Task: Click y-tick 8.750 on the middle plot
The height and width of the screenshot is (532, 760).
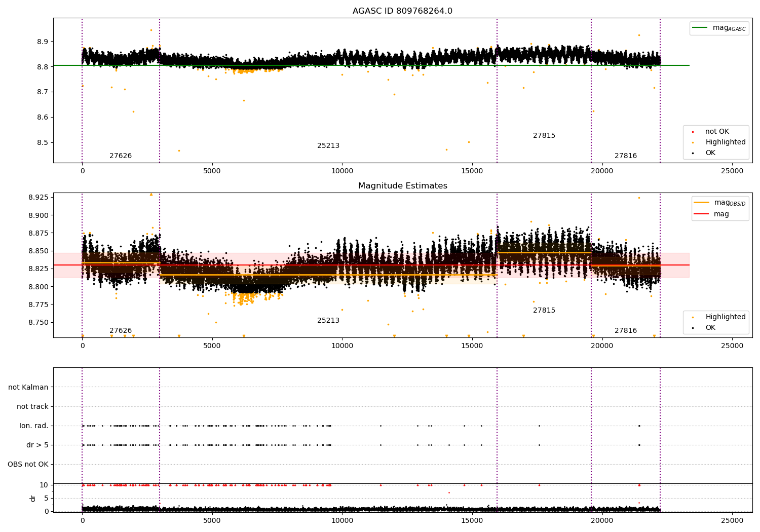Action: [x=39, y=322]
